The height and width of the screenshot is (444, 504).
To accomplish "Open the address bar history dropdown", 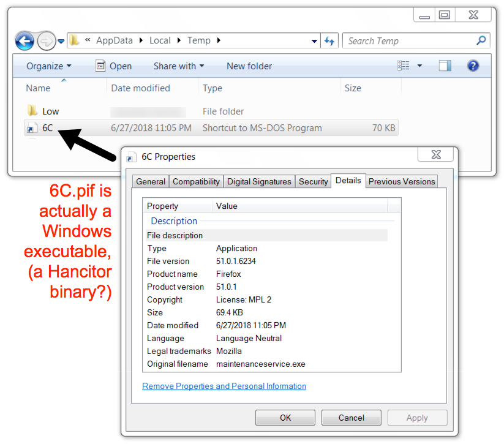I will pos(314,41).
